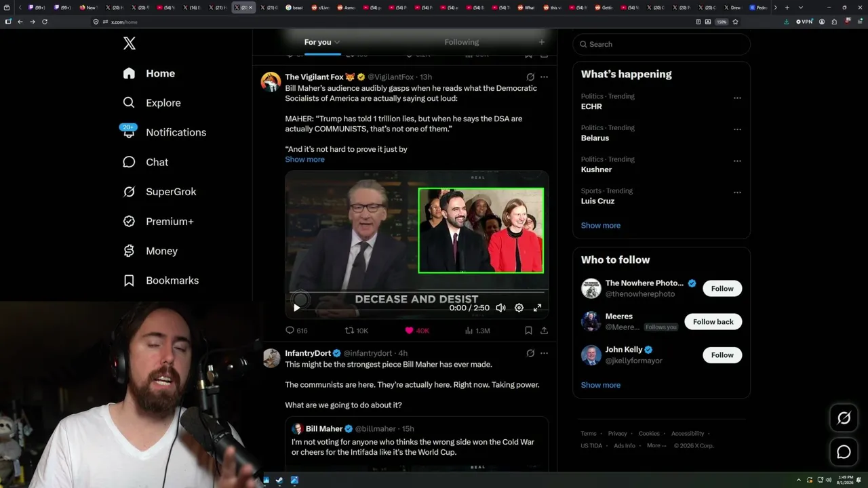
Task: Click the browser 150% zoom indicator
Action: (x=722, y=22)
